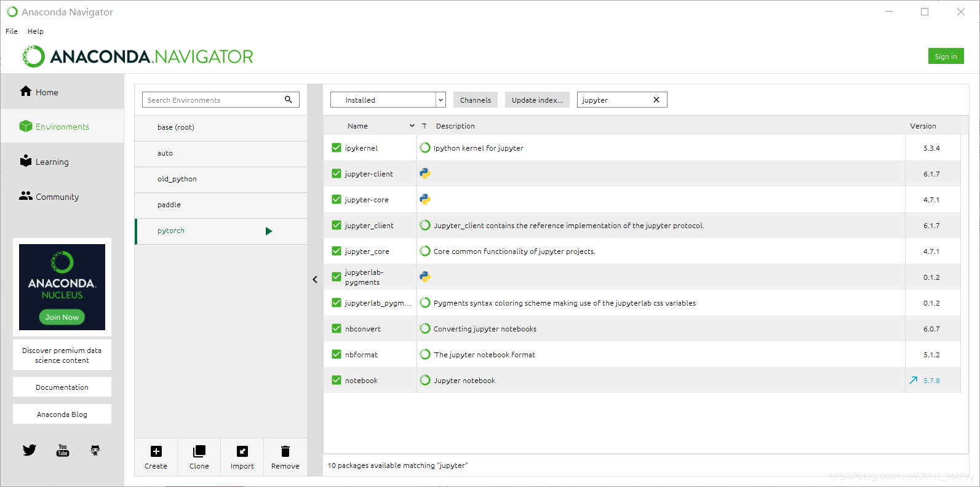Open the Help menu
The image size is (980, 487).
coord(36,31)
